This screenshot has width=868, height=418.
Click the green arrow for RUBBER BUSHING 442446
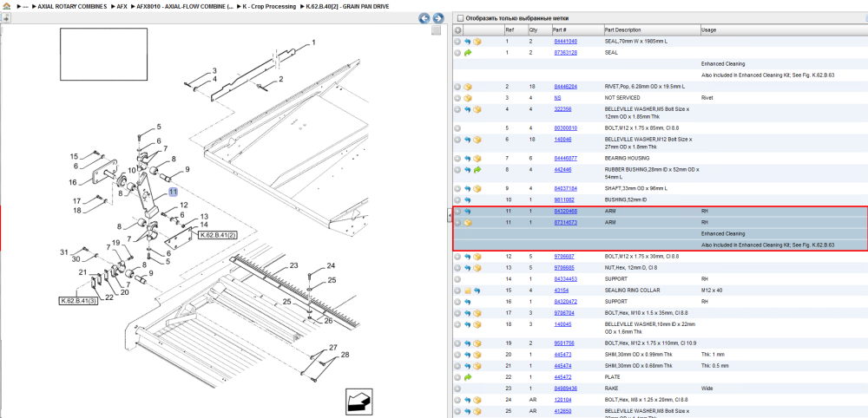[477, 170]
